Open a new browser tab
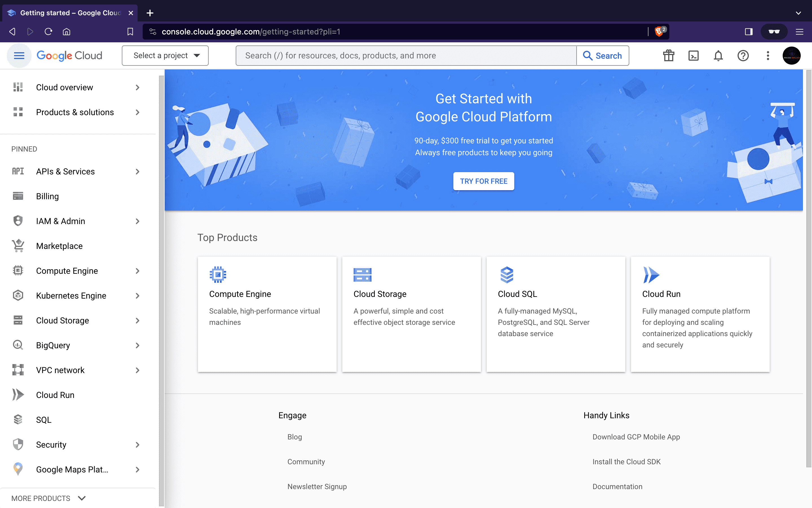The width and height of the screenshot is (812, 508). (x=150, y=13)
